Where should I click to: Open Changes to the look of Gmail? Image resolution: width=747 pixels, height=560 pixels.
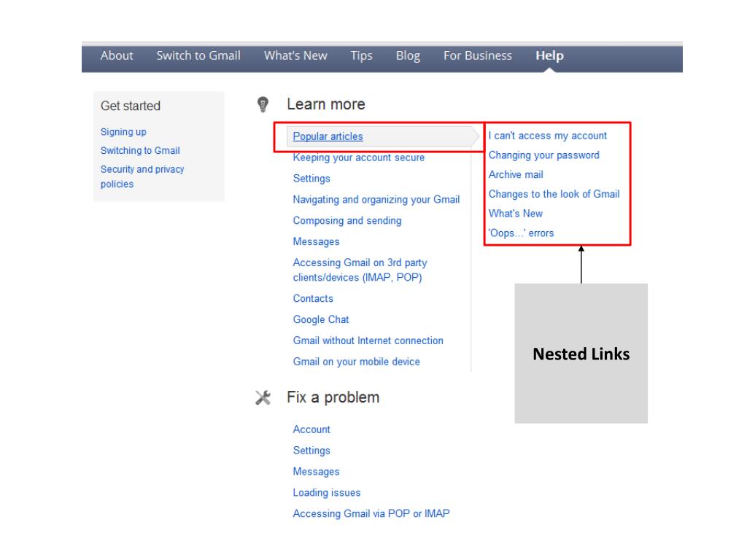(554, 194)
